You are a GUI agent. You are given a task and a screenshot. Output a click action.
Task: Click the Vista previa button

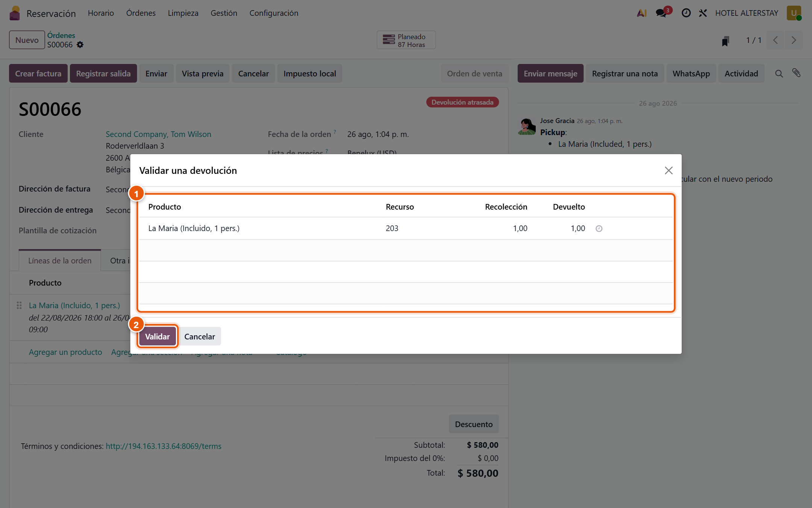point(203,74)
